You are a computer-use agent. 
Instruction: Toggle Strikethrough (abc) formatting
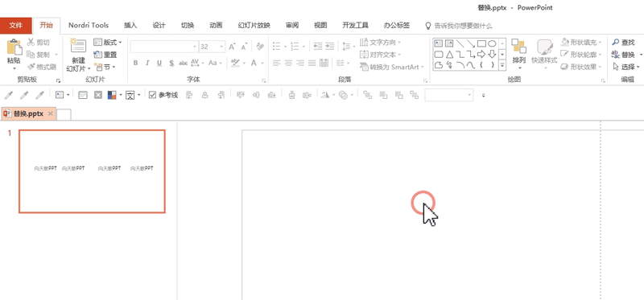tap(184, 63)
